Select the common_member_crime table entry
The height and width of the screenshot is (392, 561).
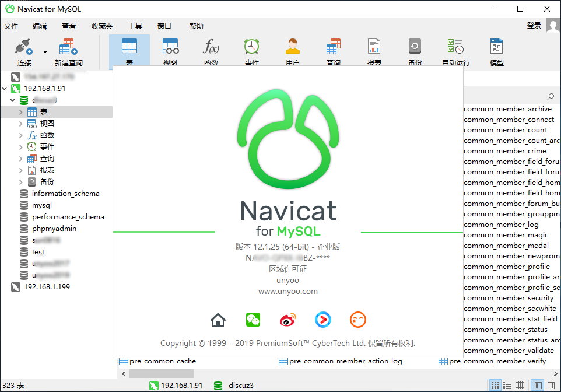point(505,150)
